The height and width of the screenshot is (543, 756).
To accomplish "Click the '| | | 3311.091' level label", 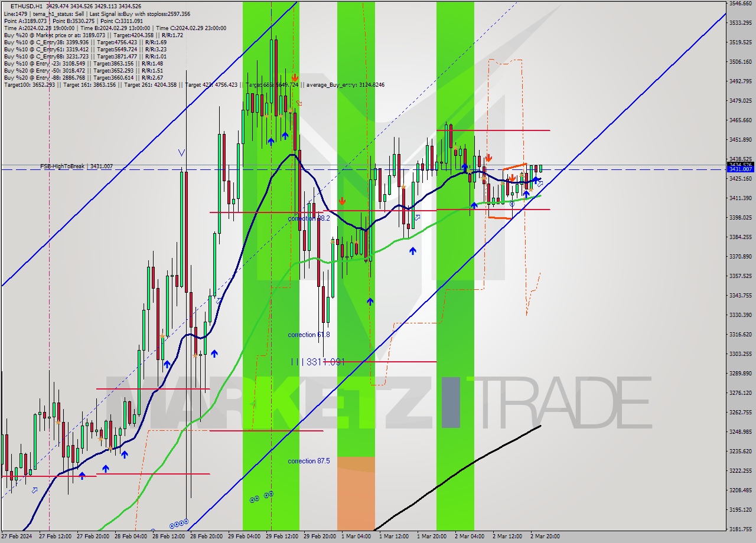I will [x=318, y=362].
